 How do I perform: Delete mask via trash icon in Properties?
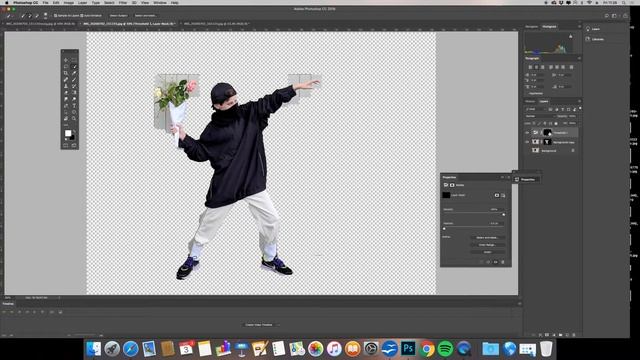point(502,262)
